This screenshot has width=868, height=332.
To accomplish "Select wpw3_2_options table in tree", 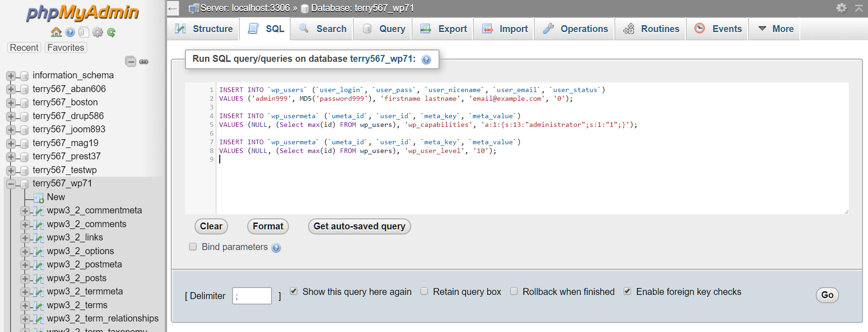I will click(80, 251).
